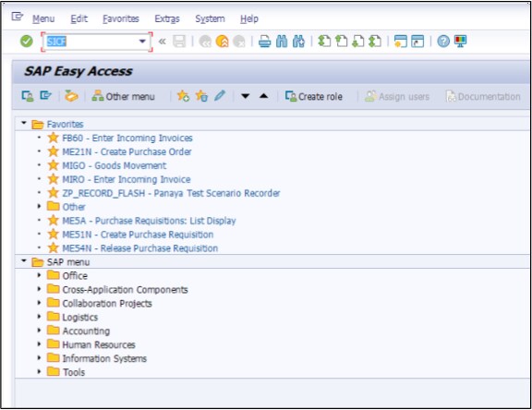The image size is (532, 410).
Task: Collapse the command field double-chevron icon
Action: (x=163, y=42)
